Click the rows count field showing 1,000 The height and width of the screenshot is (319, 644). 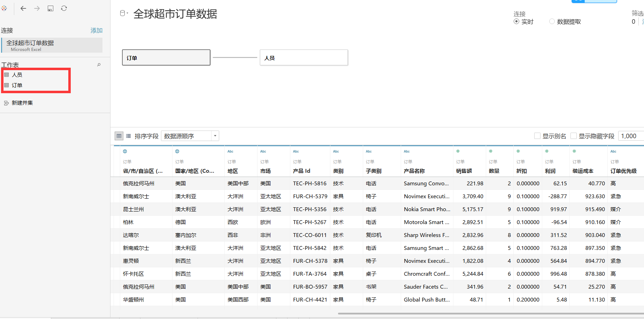[631, 136]
